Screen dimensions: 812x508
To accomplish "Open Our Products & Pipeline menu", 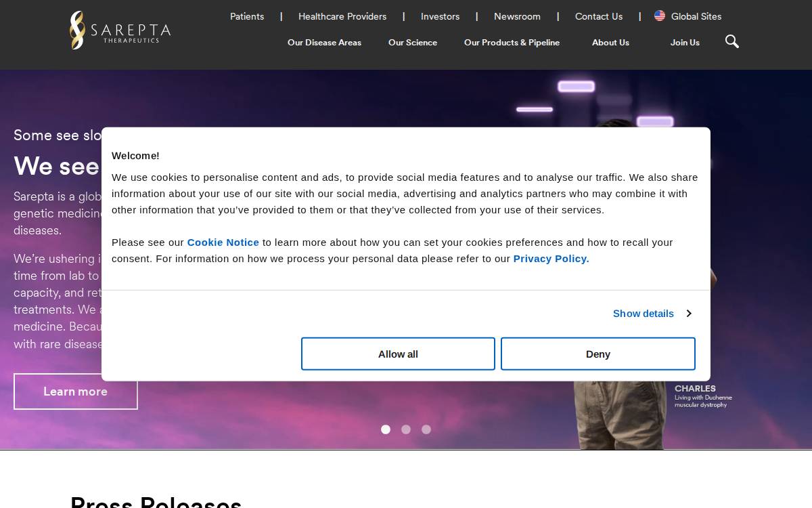I will (x=512, y=42).
